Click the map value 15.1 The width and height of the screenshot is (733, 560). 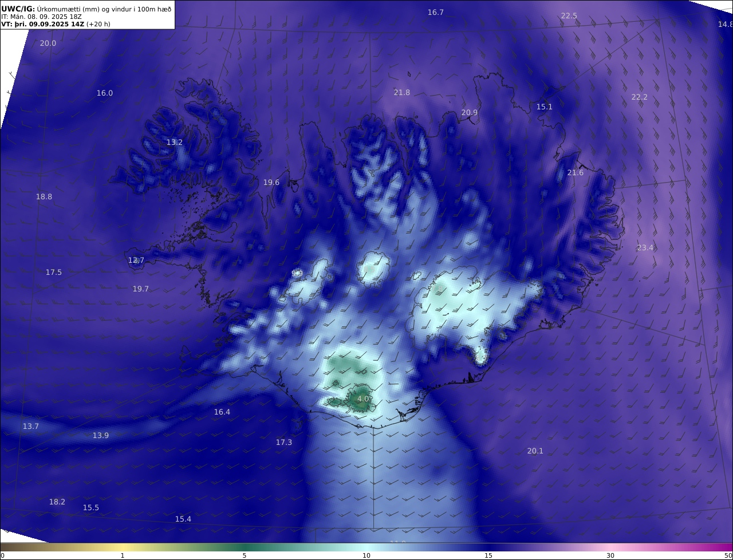pyautogui.click(x=545, y=107)
